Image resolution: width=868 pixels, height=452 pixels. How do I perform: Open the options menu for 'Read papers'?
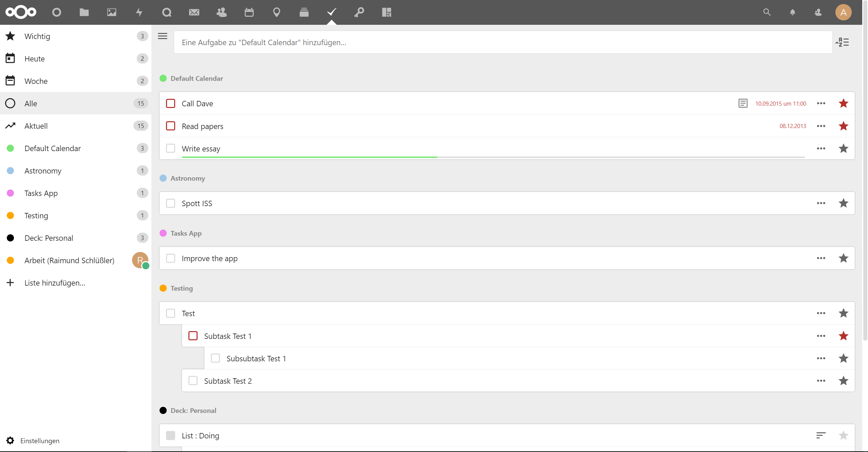coord(821,126)
